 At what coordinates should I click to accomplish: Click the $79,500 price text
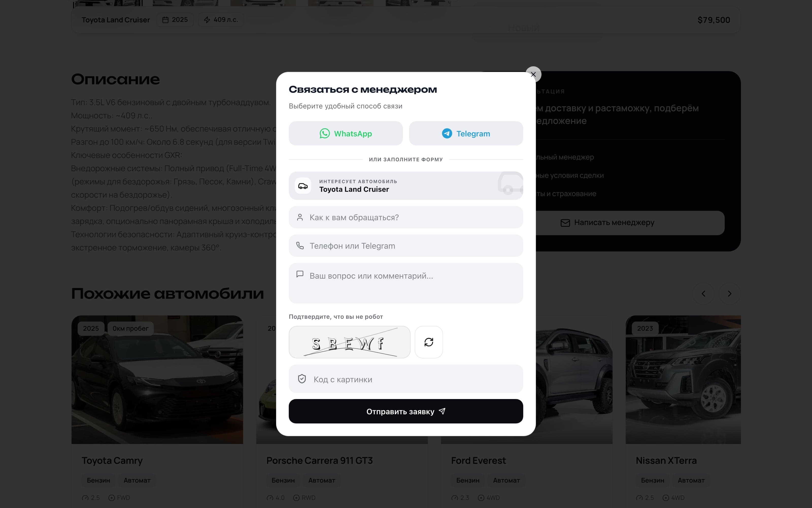click(714, 20)
